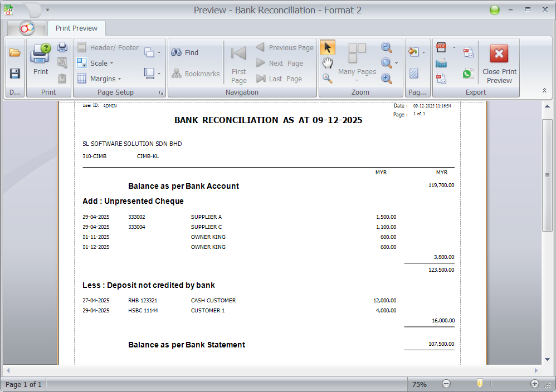Switch to the Print Preview tab

point(77,28)
